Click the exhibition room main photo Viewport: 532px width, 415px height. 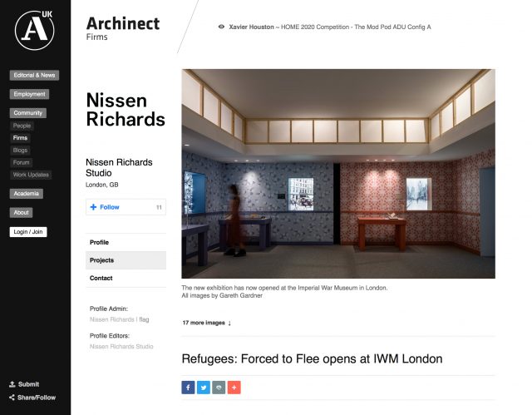(x=338, y=173)
